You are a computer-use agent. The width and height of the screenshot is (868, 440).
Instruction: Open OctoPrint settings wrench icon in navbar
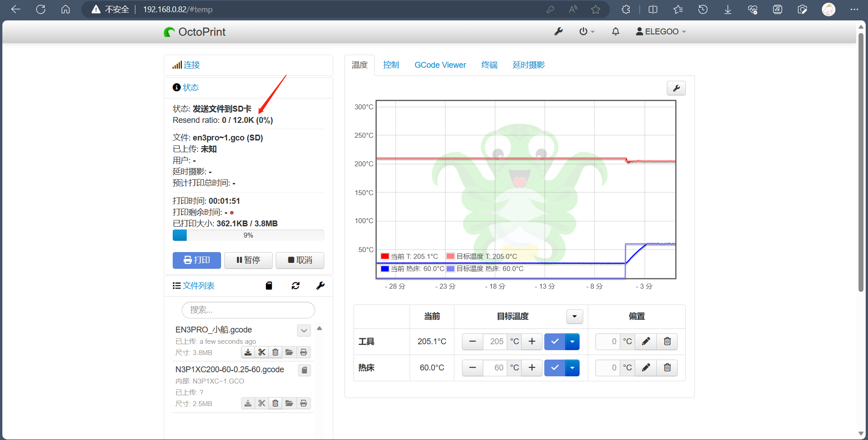coord(558,32)
